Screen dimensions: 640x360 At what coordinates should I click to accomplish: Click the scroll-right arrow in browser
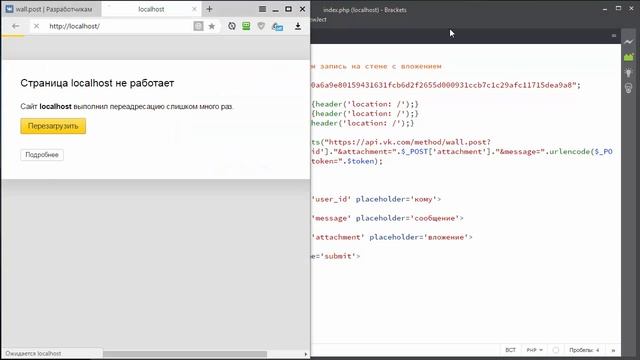(306, 354)
